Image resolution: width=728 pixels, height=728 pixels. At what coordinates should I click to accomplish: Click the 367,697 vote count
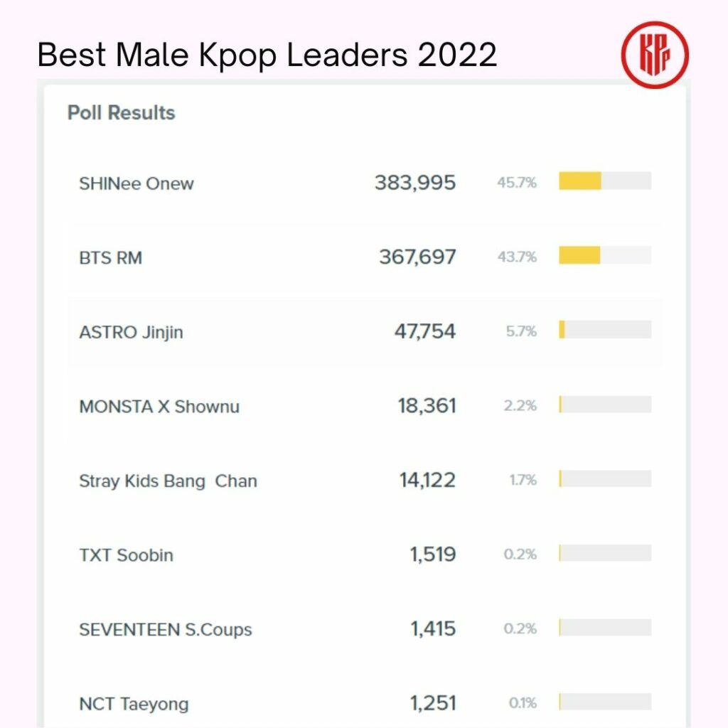click(x=417, y=257)
